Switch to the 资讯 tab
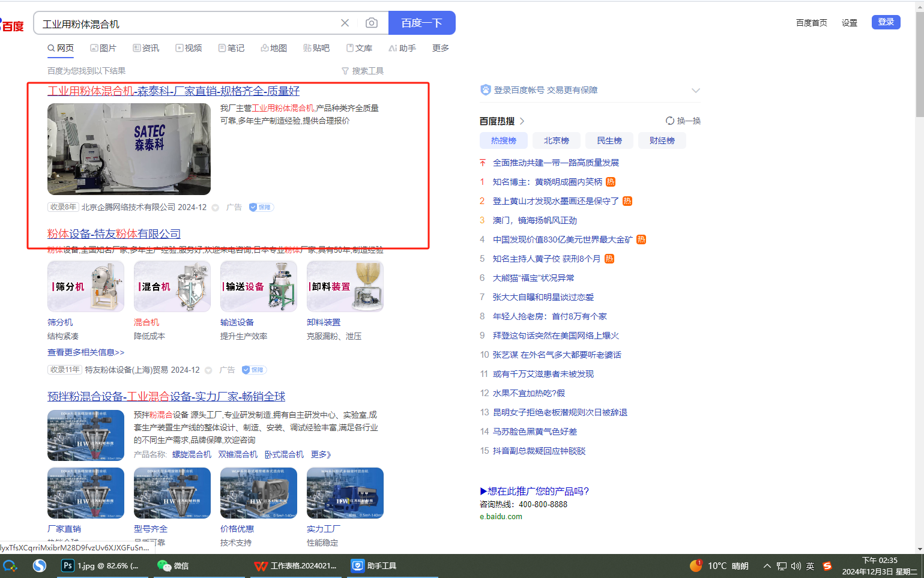The width and height of the screenshot is (924, 578). coord(146,48)
